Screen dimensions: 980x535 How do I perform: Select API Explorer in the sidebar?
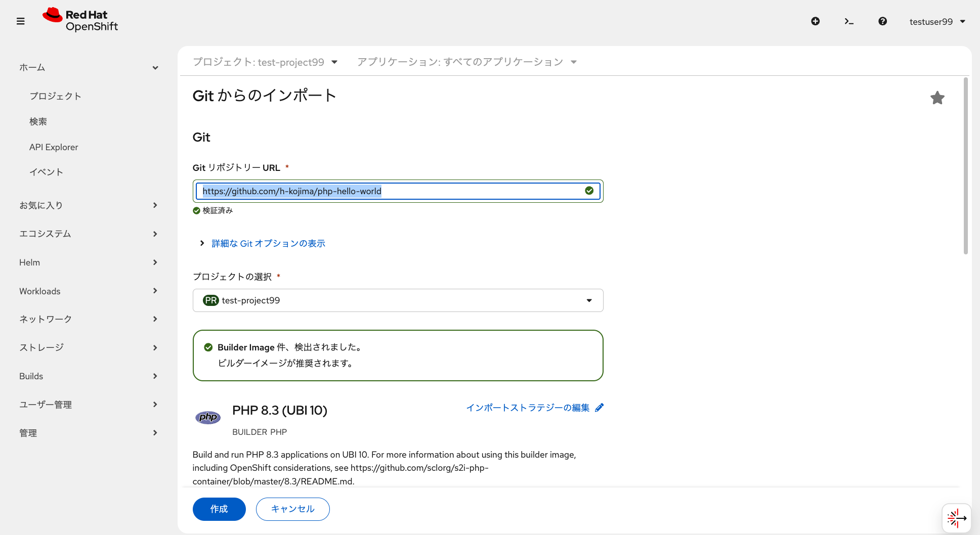coord(53,147)
